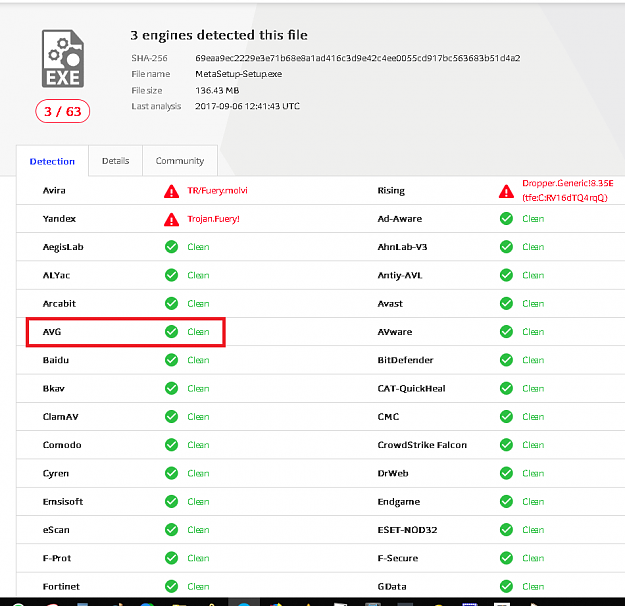Click the Yandex engine name
The image size is (625, 606).
tap(59, 219)
